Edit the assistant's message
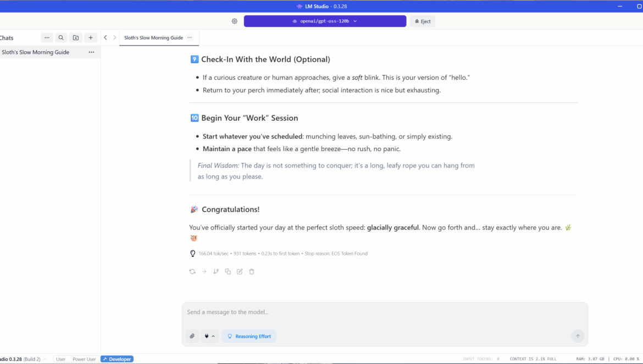The width and height of the screenshot is (643, 364). click(x=240, y=272)
